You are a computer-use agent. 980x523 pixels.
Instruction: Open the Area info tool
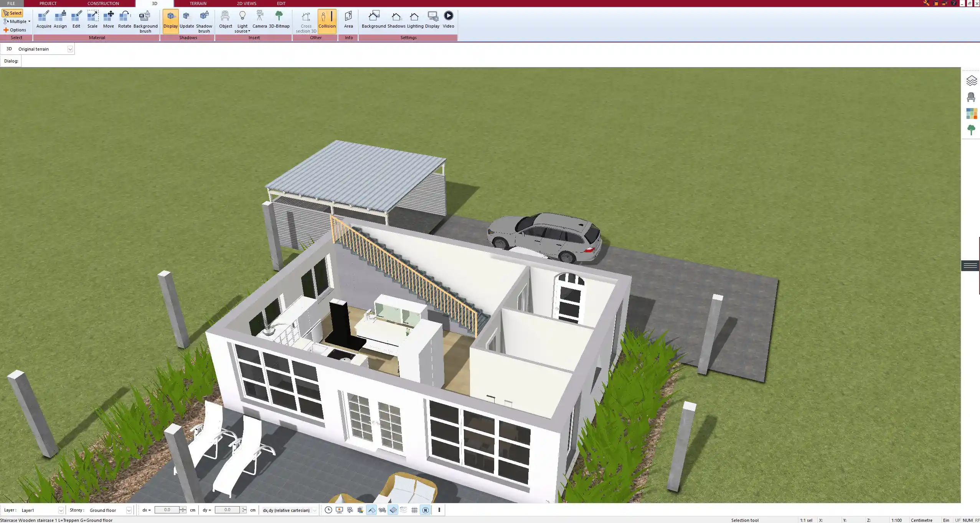[x=348, y=20]
